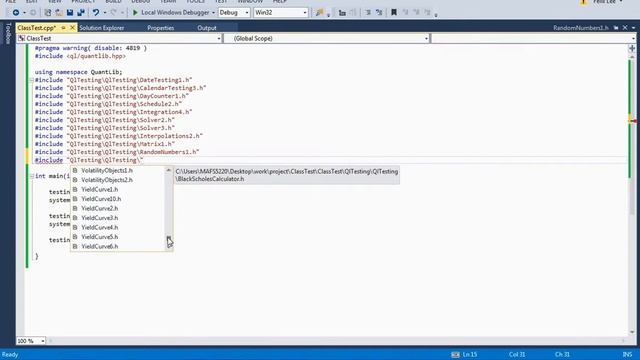Go to the next bookmark icon
Image resolution: width=640 pixels, height=360 pixels.
(416, 13)
